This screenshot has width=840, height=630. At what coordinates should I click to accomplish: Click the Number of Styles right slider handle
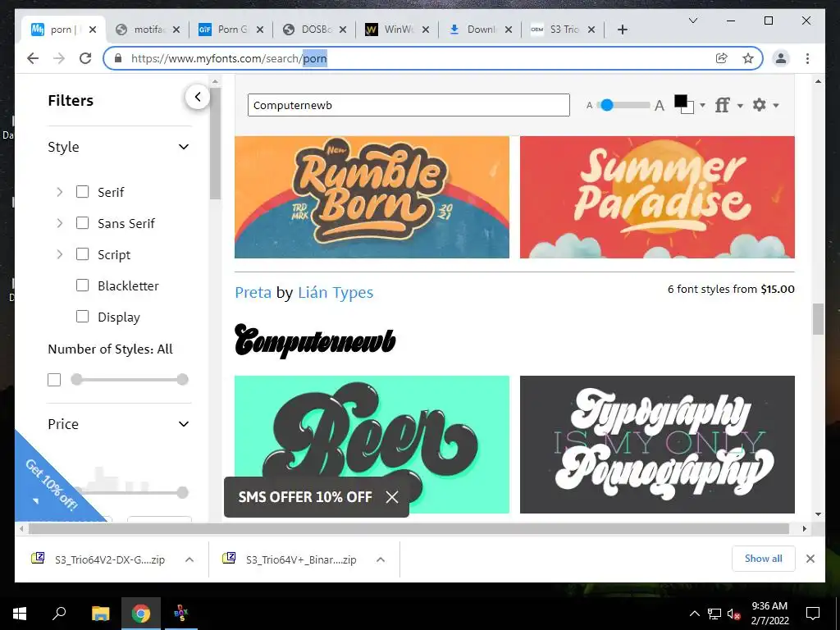pyautogui.click(x=183, y=379)
